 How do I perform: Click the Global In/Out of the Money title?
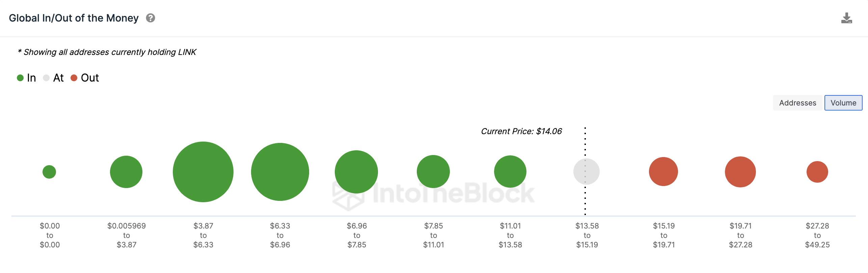coord(74,18)
